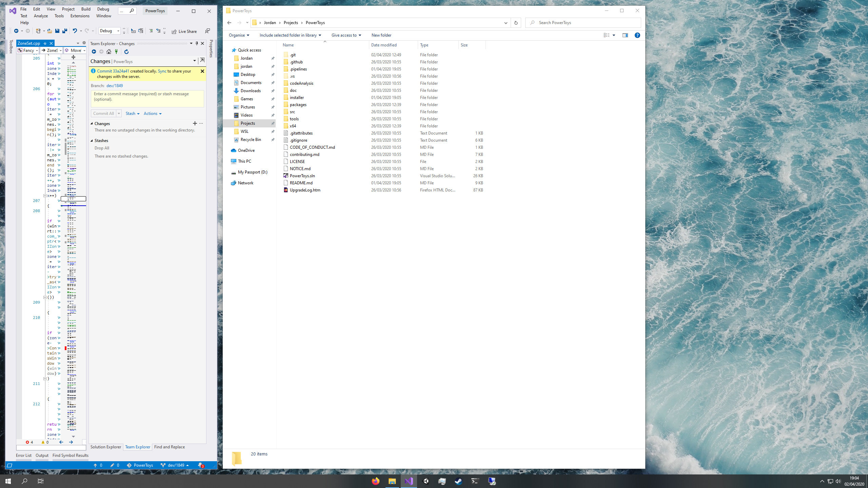Open the Move member dropdown
The image size is (868, 488).
pyautogui.click(x=75, y=50)
